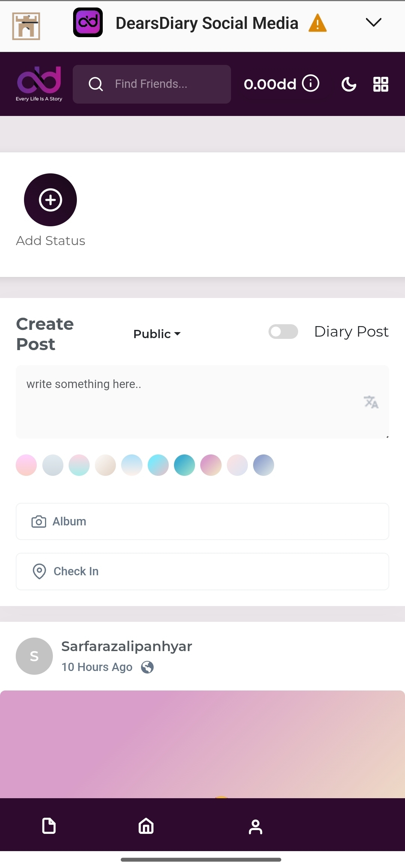Image resolution: width=405 pixels, height=868 pixels.
Task: Open the document page icon in bottom bar
Action: click(49, 826)
